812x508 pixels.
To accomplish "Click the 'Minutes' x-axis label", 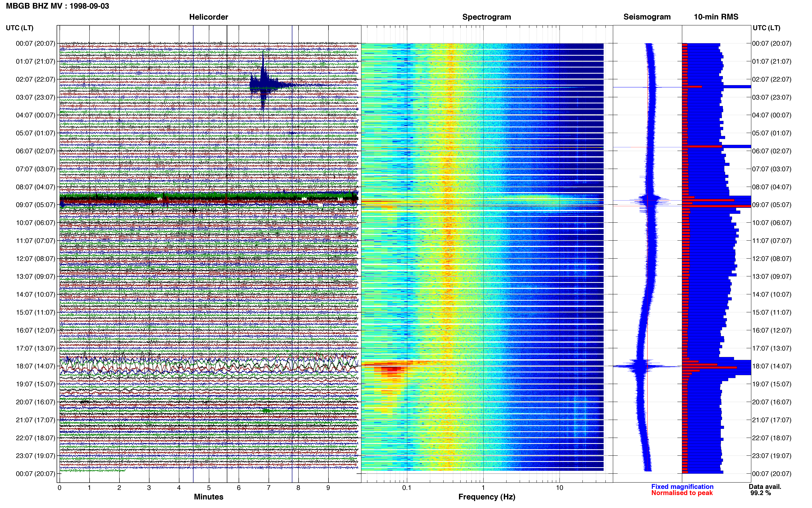I will (x=209, y=497).
